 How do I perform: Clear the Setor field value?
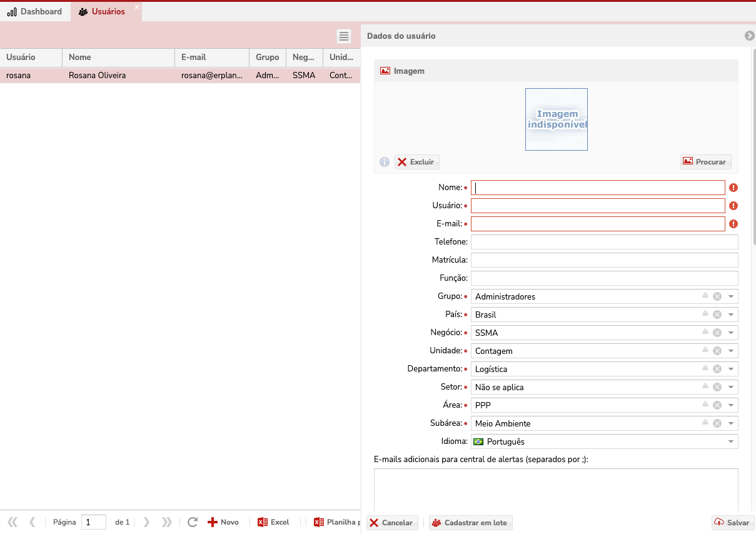(717, 387)
